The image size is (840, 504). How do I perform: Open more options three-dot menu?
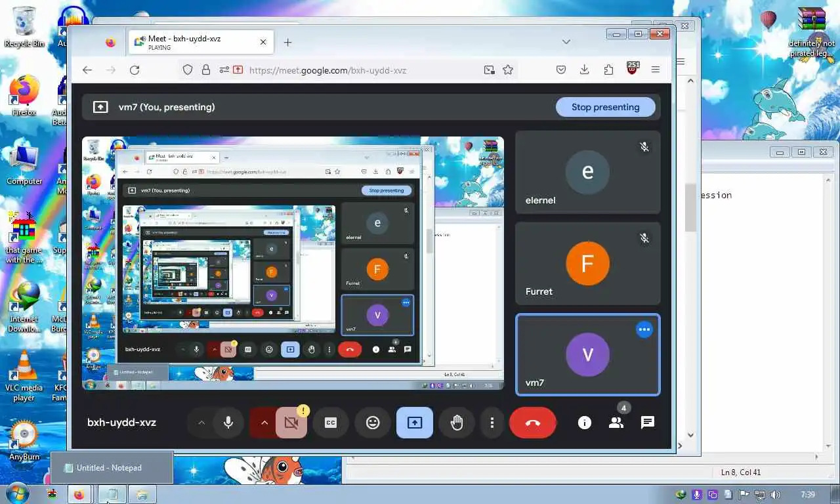point(492,423)
